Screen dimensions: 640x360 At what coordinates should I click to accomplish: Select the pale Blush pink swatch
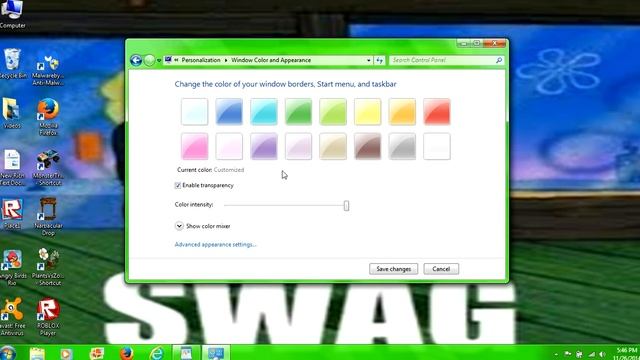coord(229,146)
